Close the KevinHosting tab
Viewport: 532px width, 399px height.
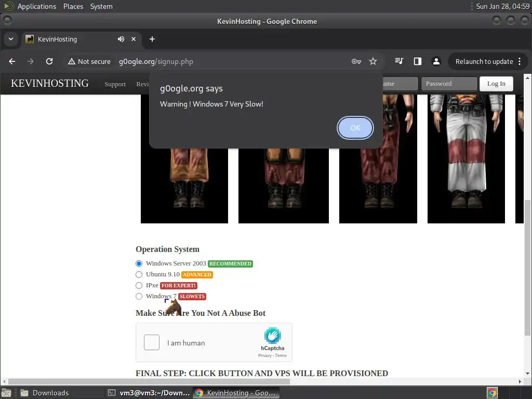[x=134, y=39]
